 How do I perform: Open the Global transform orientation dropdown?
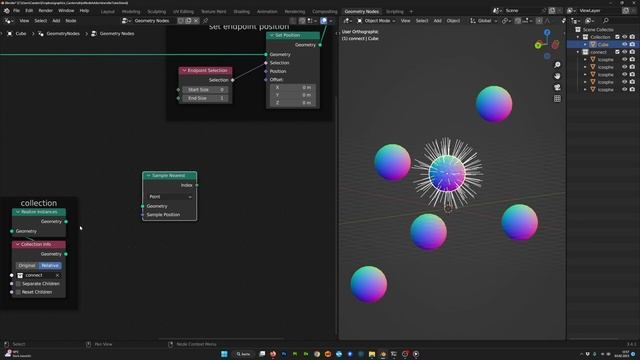tap(484, 21)
